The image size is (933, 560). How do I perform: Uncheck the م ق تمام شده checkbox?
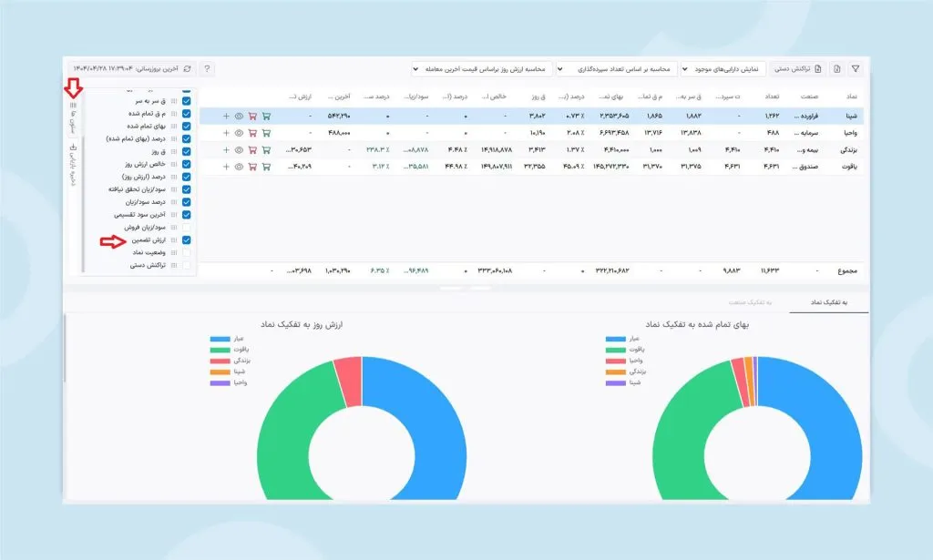pos(186,114)
